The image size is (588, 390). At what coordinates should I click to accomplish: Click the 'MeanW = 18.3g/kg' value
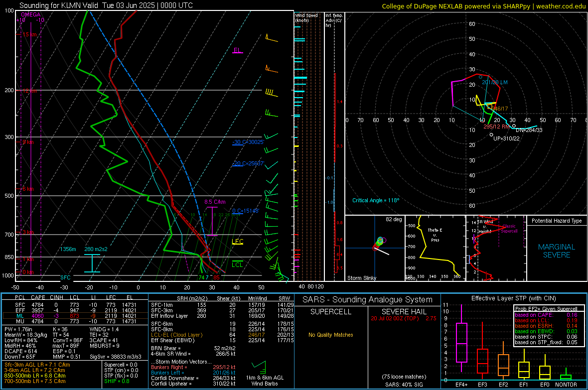click(26, 335)
